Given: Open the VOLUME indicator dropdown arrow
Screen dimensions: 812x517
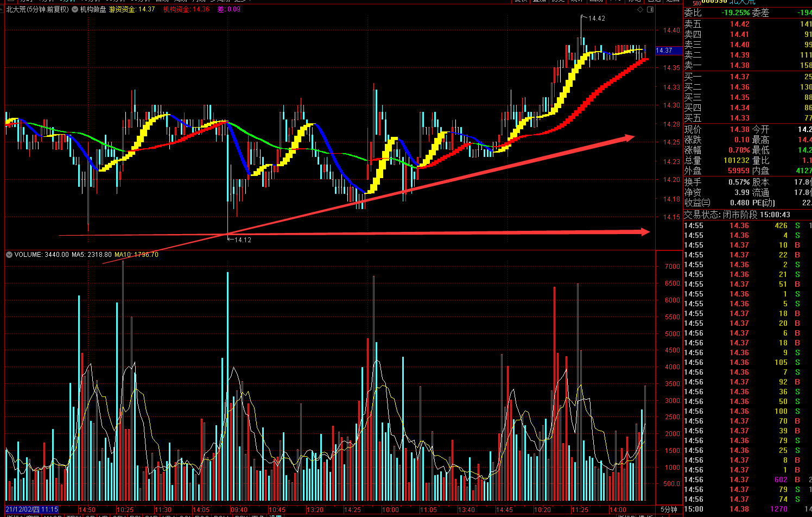Looking at the screenshot, I should click(x=9, y=255).
